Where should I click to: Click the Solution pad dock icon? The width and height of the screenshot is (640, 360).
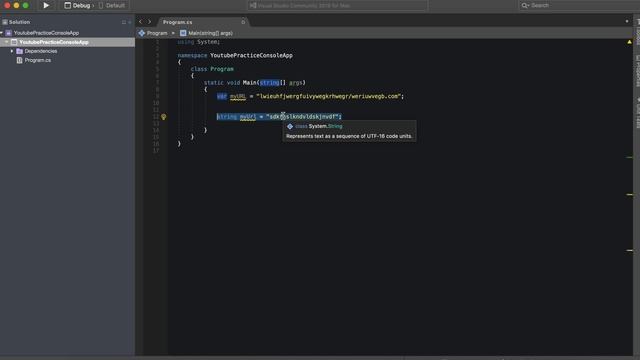(x=124, y=22)
